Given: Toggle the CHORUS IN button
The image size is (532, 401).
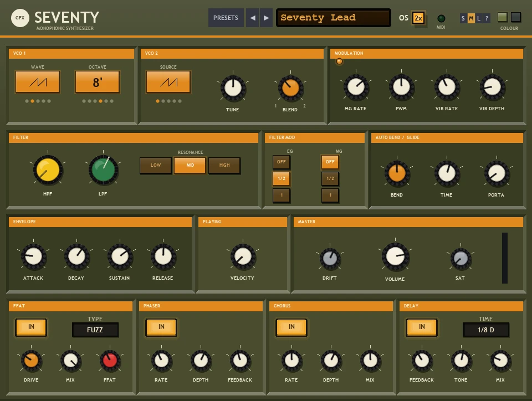Looking at the screenshot, I should 292,327.
